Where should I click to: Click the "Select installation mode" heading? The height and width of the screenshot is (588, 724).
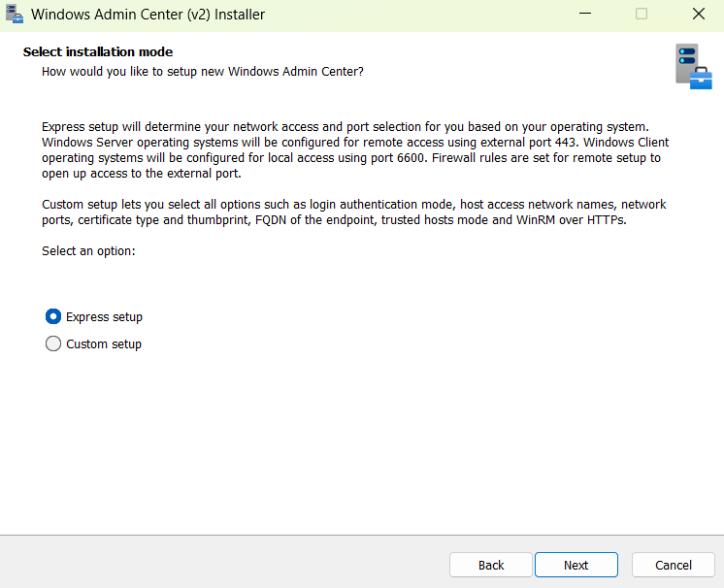pyautogui.click(x=98, y=51)
